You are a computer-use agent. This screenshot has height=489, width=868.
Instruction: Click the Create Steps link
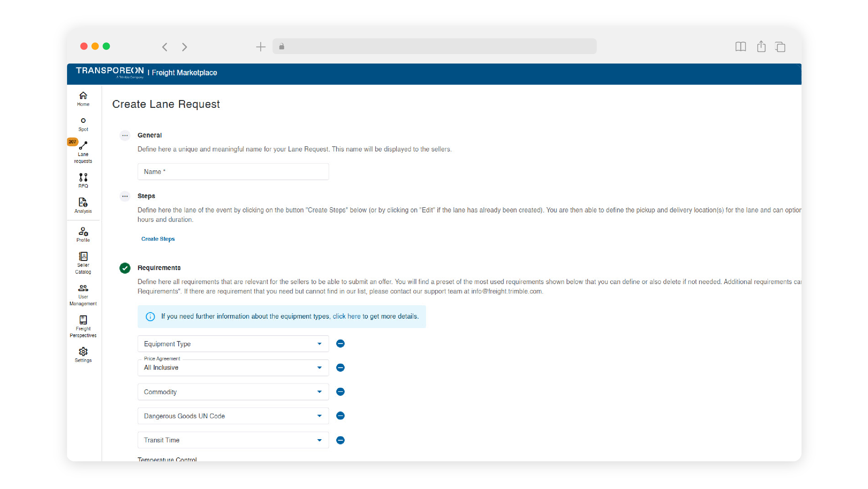tap(158, 239)
